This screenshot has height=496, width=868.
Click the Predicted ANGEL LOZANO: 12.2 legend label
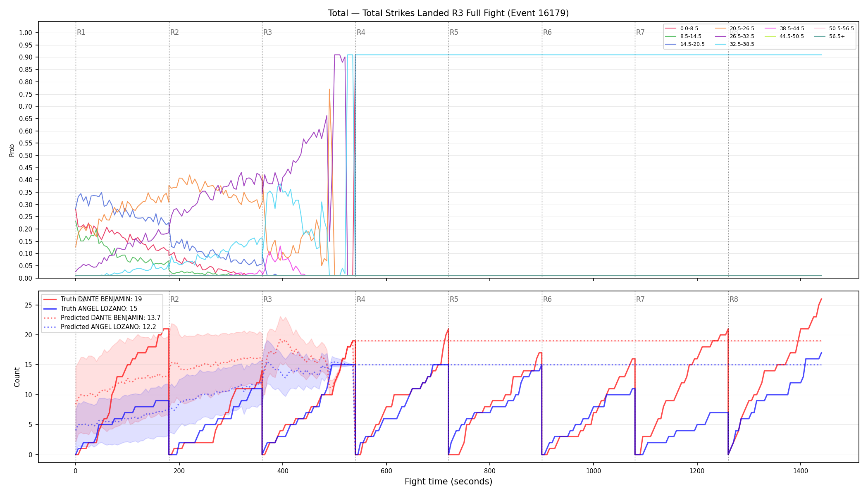point(108,327)
